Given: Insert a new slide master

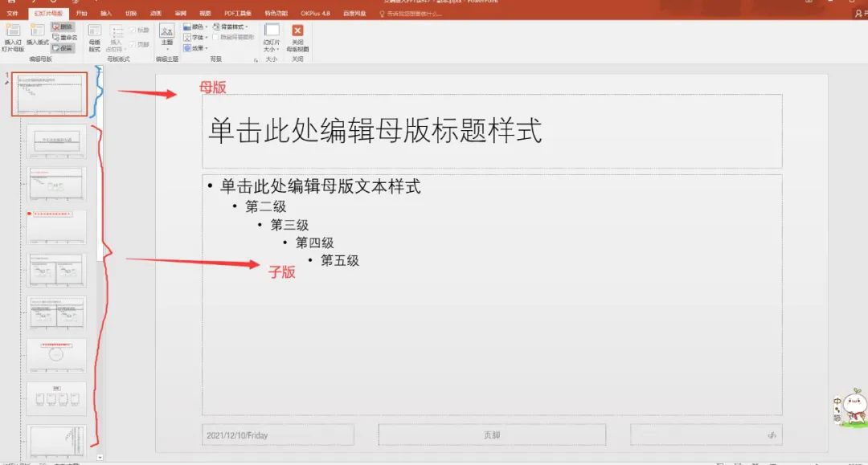Looking at the screenshot, I should tap(12, 38).
